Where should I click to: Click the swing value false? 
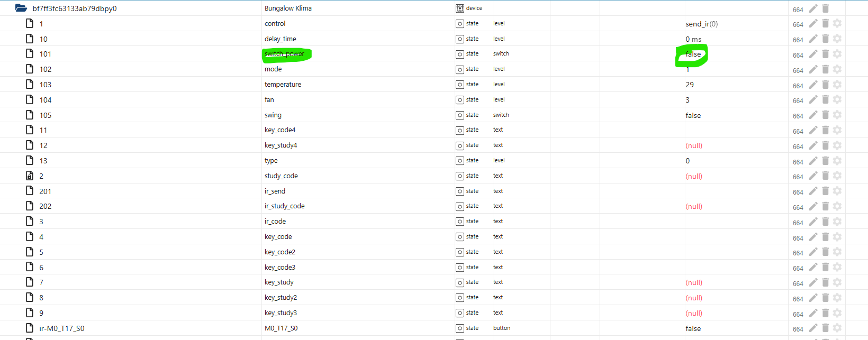click(x=693, y=115)
